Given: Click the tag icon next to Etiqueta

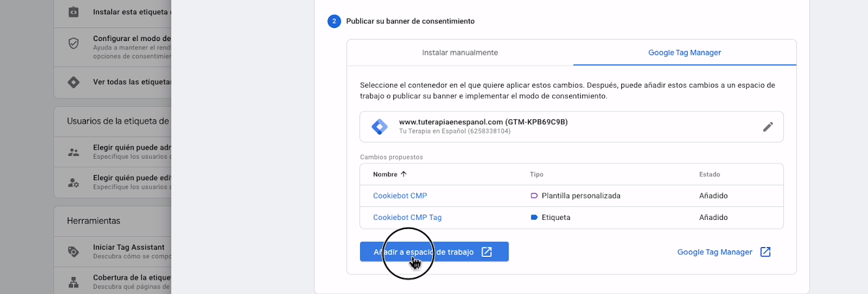Looking at the screenshot, I should (534, 217).
